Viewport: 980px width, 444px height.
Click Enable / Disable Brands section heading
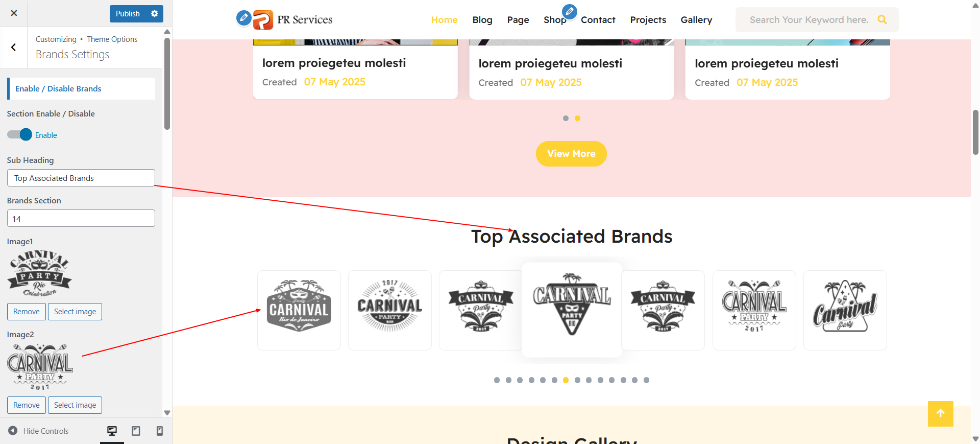pos(81,89)
